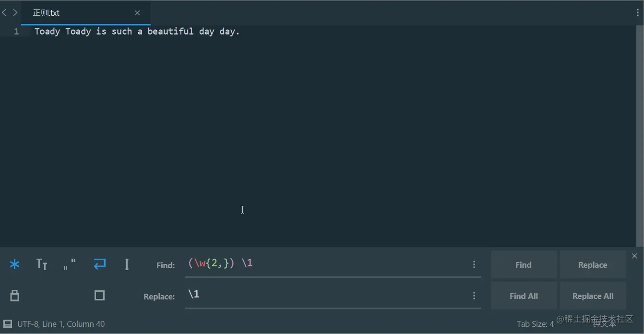Screen dimensions: 644x334
Task: Click the side bar toggle icon in status bar
Action: click(8, 324)
